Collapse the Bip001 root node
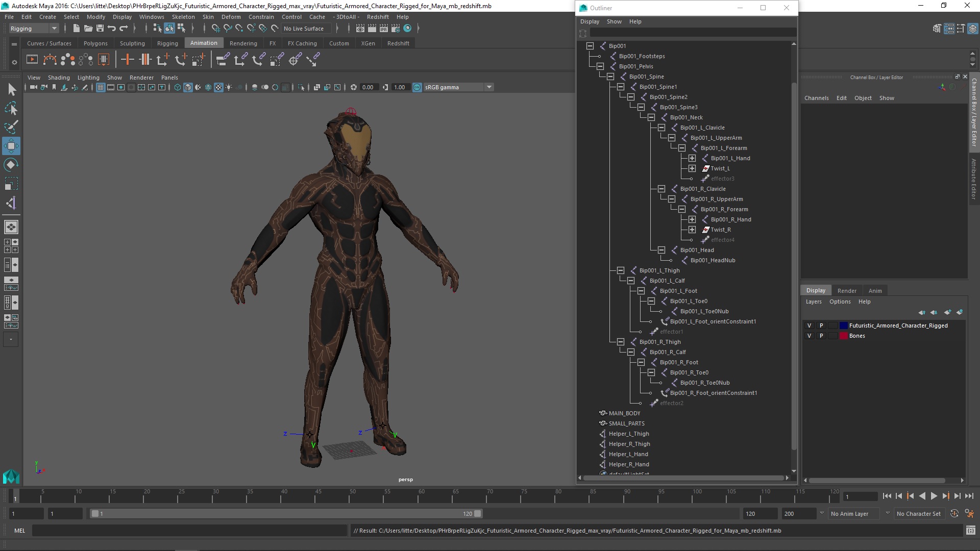980x551 pixels. [590, 46]
